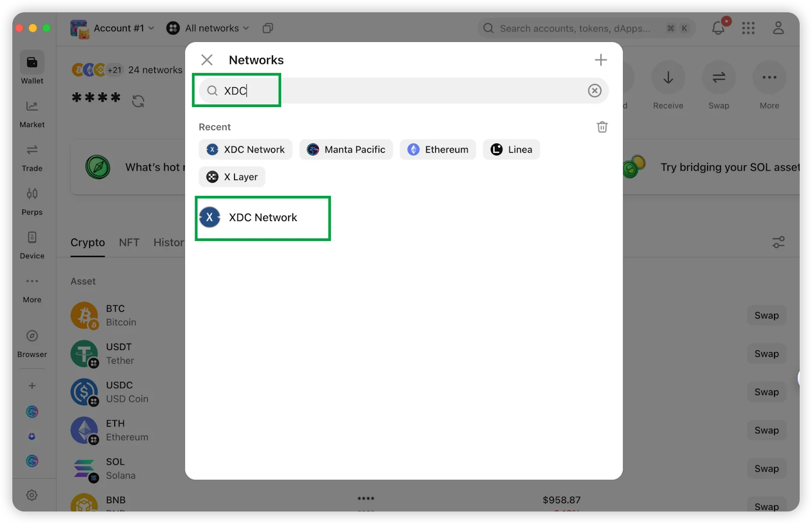
Task: Focus the XDC network search field
Action: pos(396,91)
